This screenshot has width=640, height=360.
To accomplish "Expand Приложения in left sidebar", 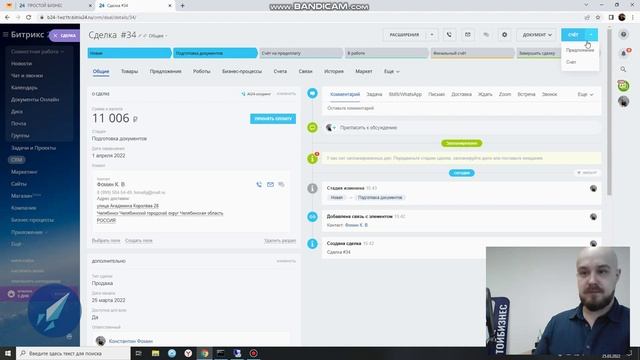I will pyautogui.click(x=29, y=232).
